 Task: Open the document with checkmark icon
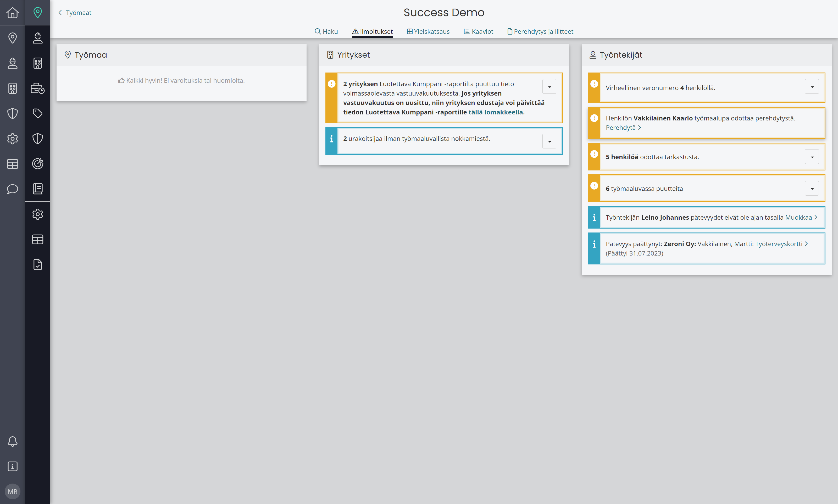tap(38, 264)
